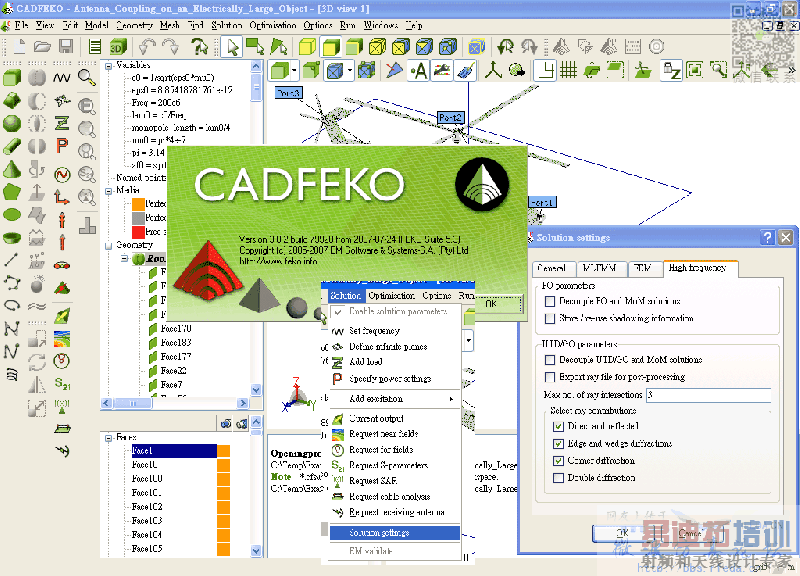Select the Freq variable in the tree
Image resolution: width=800 pixels, height=576 pixels.
click(x=156, y=103)
